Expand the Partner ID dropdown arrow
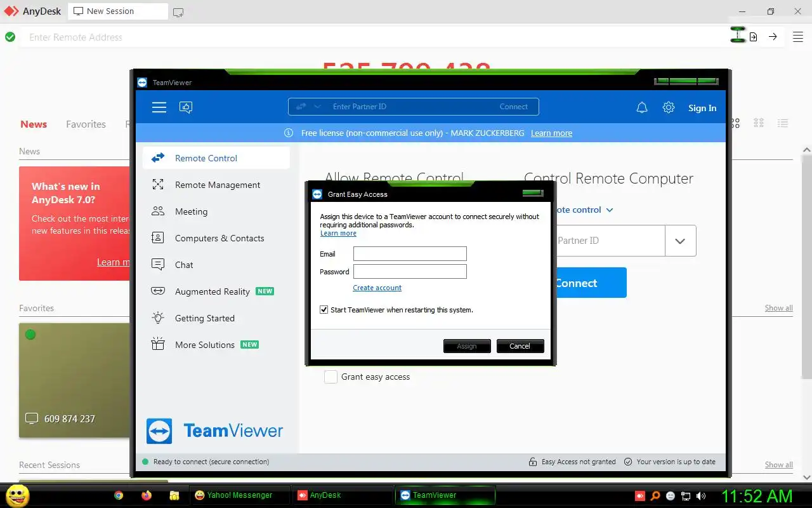 680,241
